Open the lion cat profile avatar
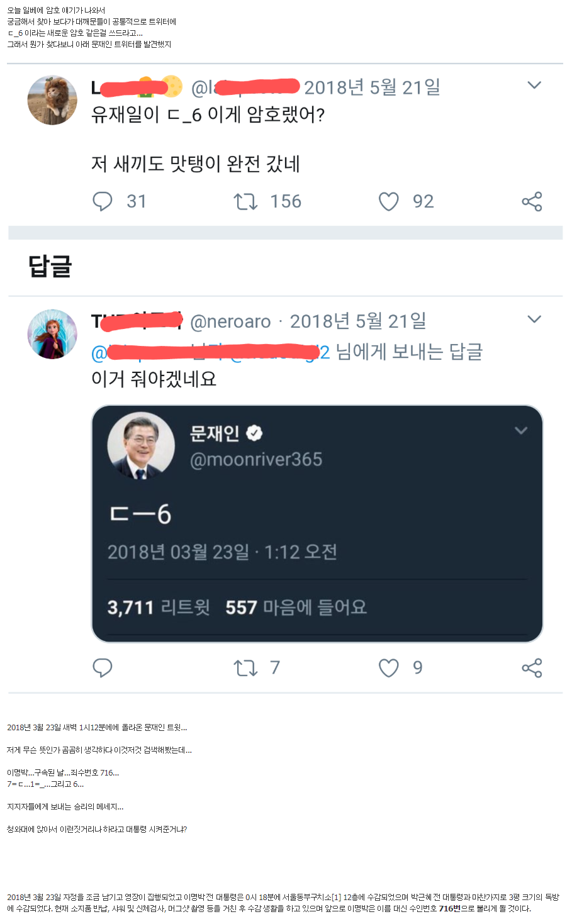The width and height of the screenshot is (572, 924). (x=52, y=100)
